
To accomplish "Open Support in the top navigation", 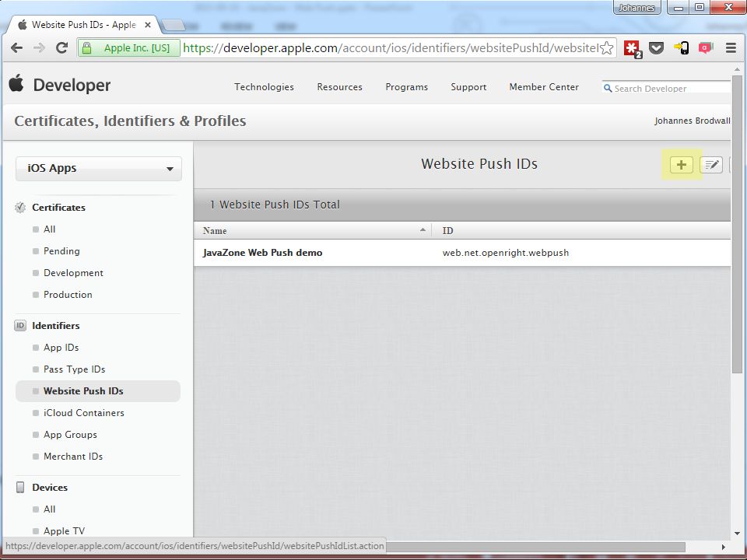I will click(x=468, y=87).
